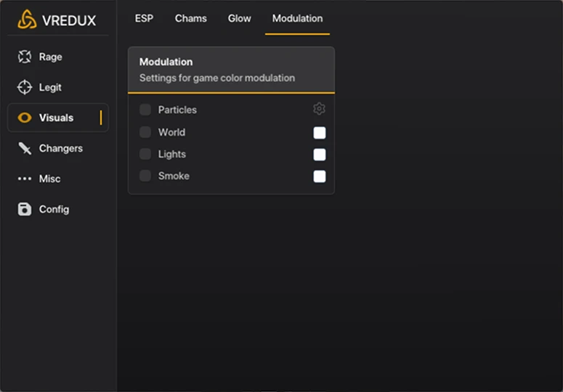Open Config using the save-disk icon
The height and width of the screenshot is (392, 563).
point(25,209)
